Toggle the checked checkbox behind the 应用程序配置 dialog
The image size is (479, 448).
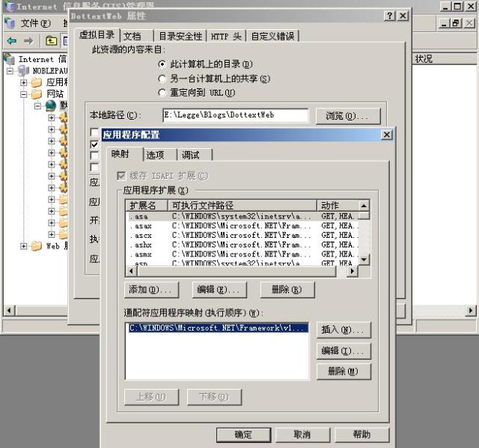tap(94, 144)
